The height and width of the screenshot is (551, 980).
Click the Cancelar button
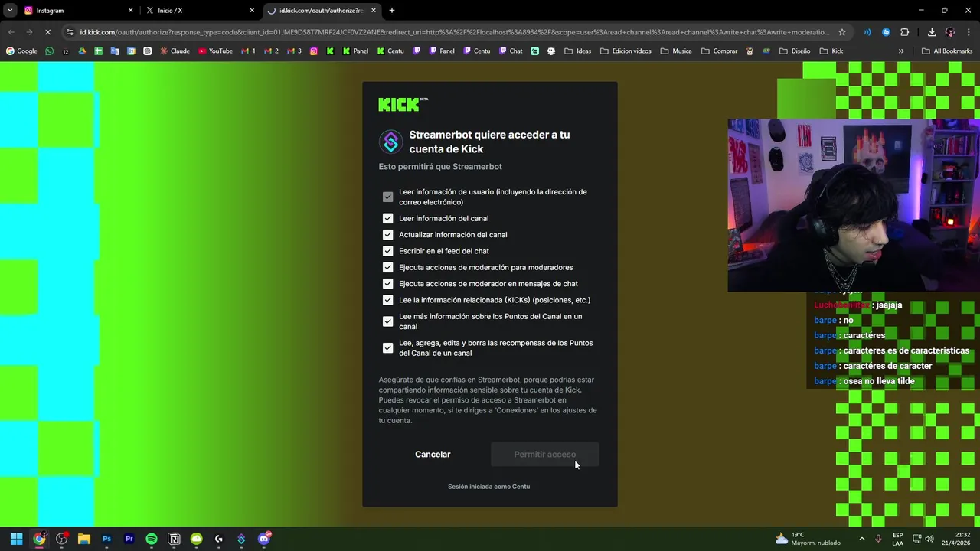[x=433, y=455]
